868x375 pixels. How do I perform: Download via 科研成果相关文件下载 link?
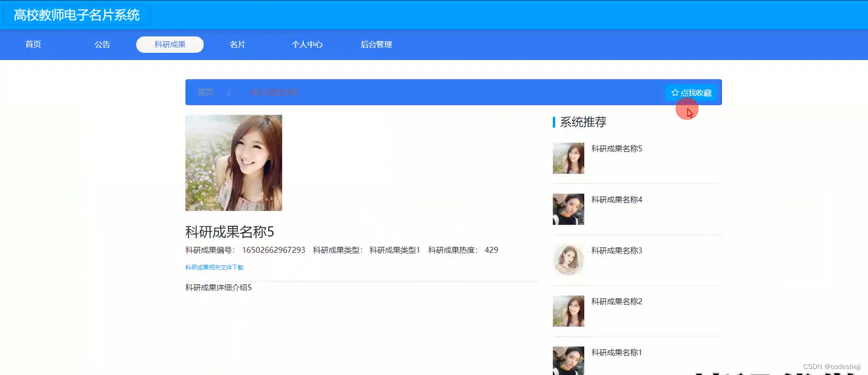(x=215, y=268)
